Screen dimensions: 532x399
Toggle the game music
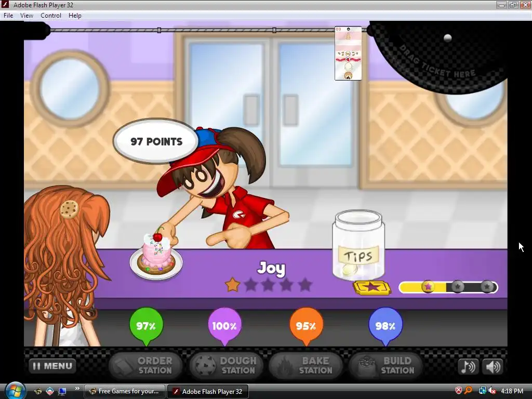tap(468, 366)
